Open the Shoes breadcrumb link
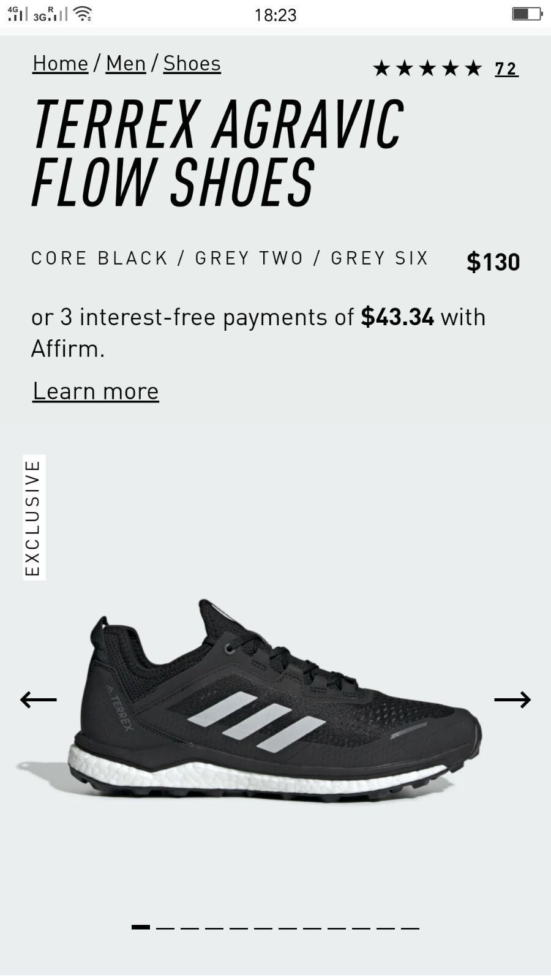The height and width of the screenshot is (980, 551). [192, 64]
